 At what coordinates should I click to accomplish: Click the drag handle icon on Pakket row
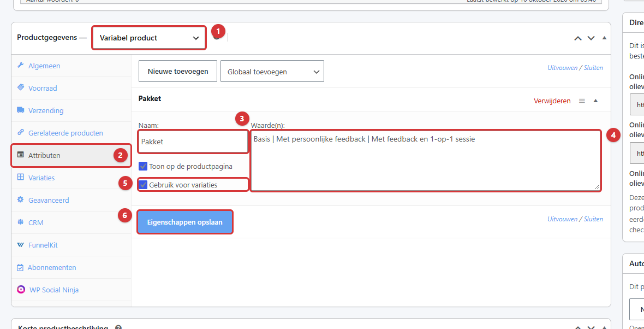[582, 101]
